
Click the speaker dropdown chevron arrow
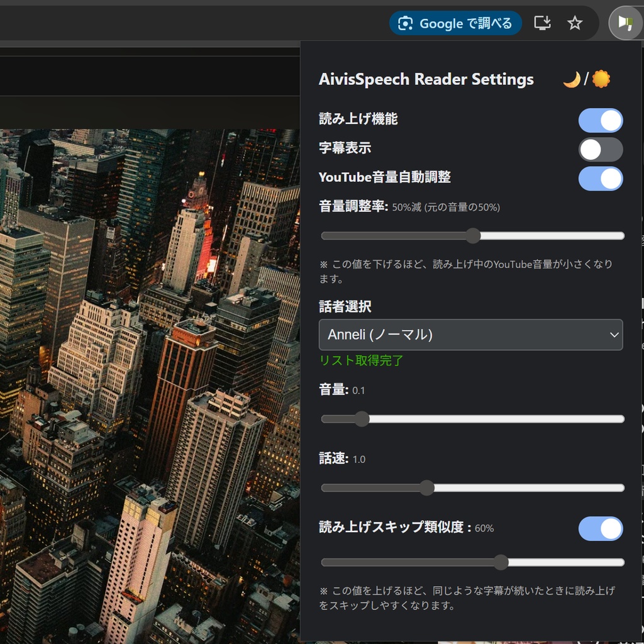(x=614, y=335)
